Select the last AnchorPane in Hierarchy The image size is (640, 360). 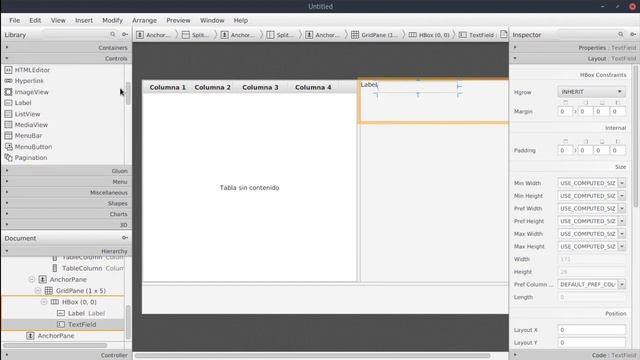56,336
